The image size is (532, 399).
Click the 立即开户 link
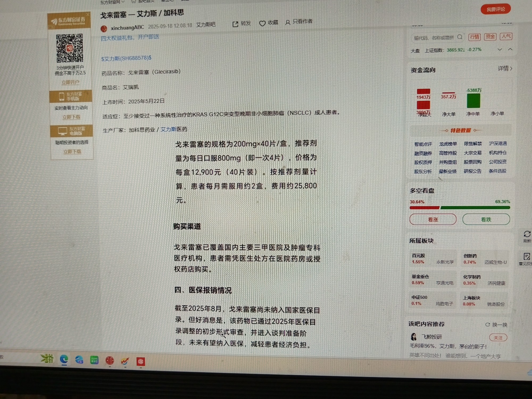click(x=70, y=82)
